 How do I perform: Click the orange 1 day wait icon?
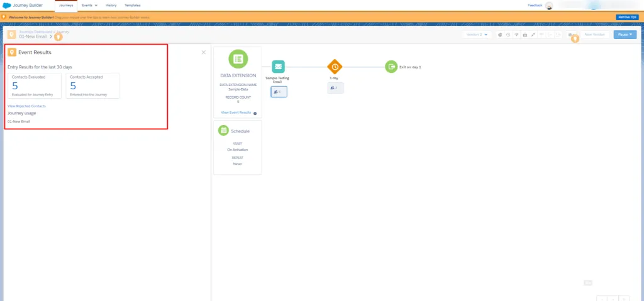(x=335, y=67)
